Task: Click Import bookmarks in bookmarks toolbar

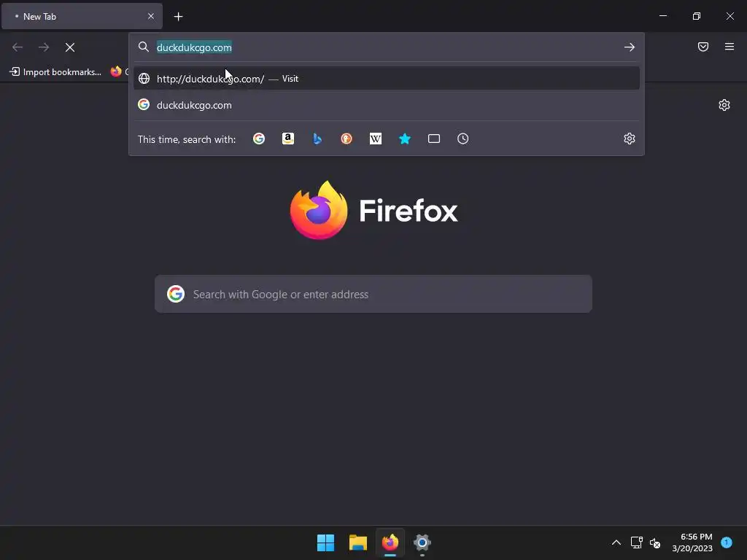Action: pos(55,72)
